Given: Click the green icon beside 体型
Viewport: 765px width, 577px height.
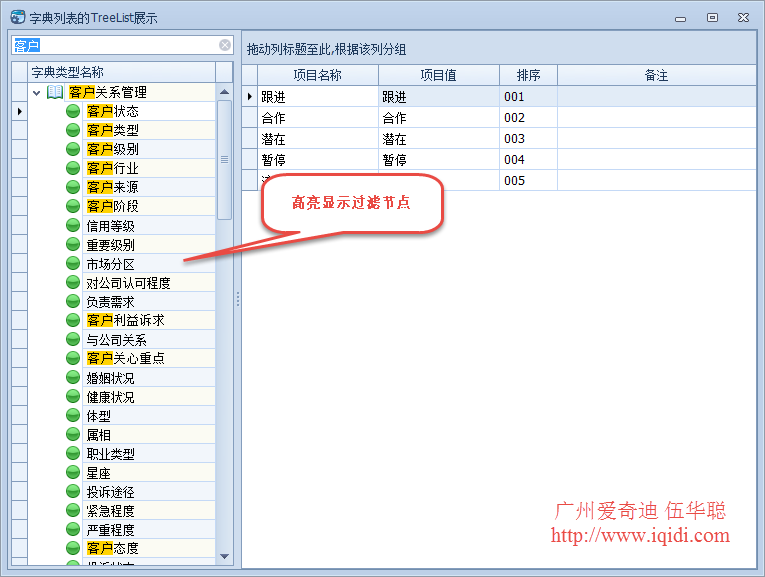Looking at the screenshot, I should (73, 416).
